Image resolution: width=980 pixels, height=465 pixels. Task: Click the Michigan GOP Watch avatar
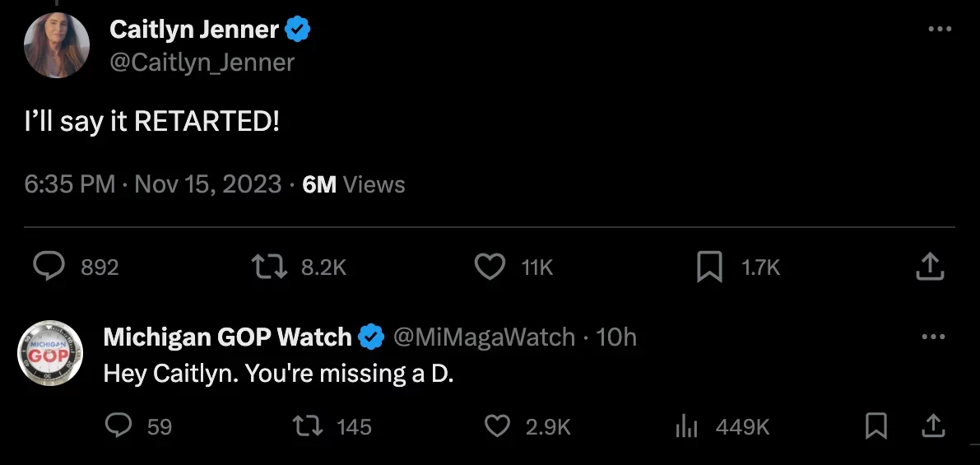point(51,353)
